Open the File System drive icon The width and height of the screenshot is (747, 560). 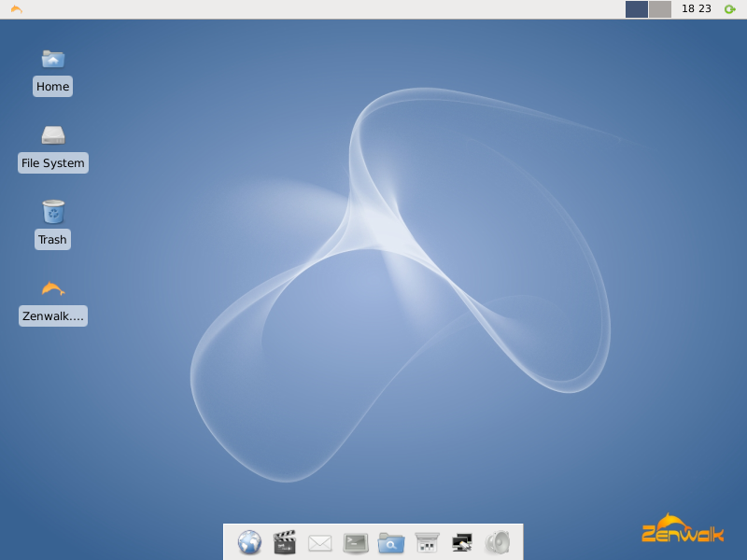53,135
